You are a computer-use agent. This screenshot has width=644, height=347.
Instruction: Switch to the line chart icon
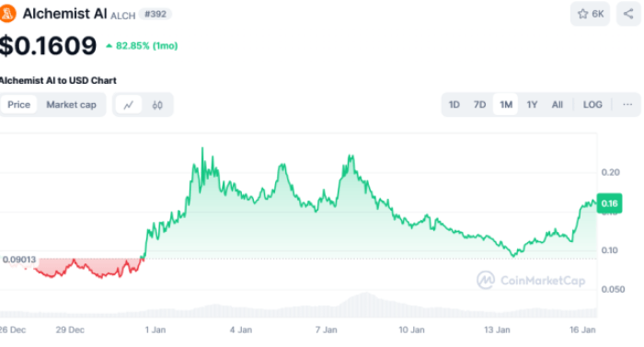click(x=129, y=105)
